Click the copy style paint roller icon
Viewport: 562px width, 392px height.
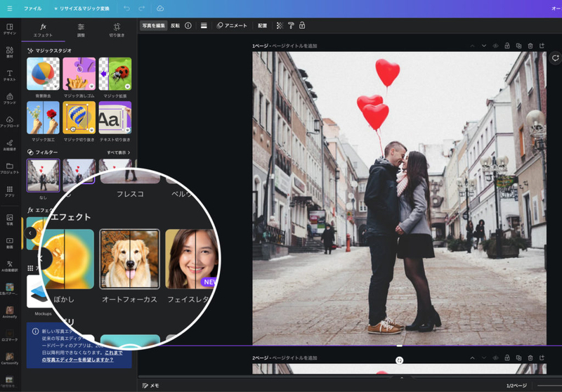point(291,25)
